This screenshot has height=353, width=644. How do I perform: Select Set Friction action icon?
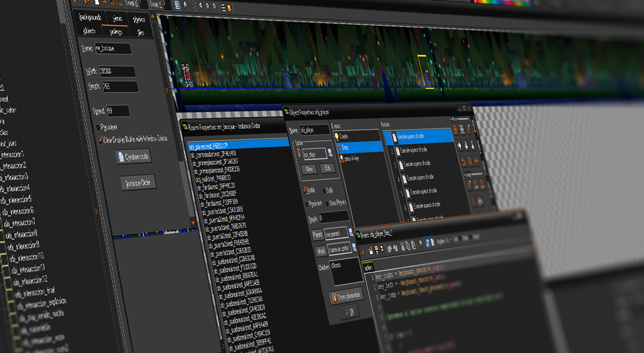(477, 161)
